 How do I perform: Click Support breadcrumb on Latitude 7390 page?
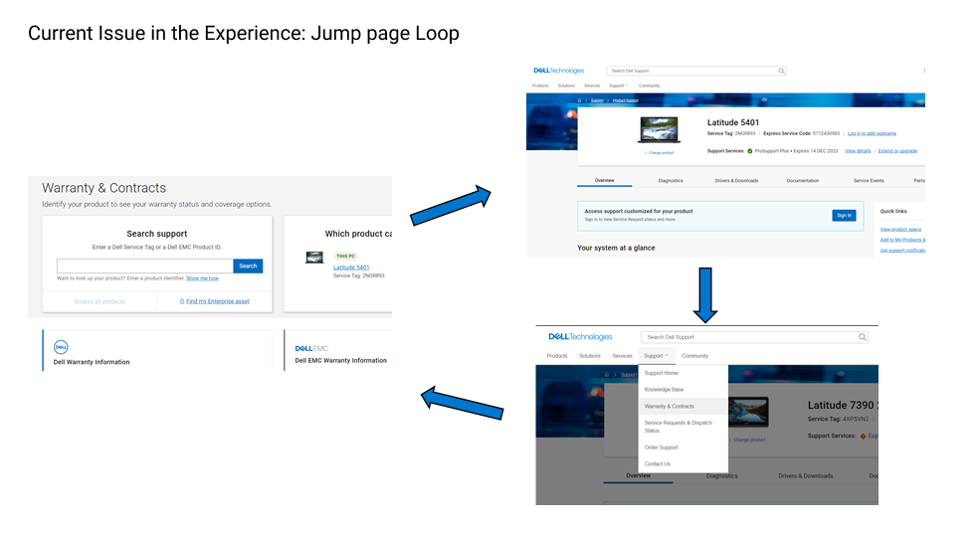[628, 374]
